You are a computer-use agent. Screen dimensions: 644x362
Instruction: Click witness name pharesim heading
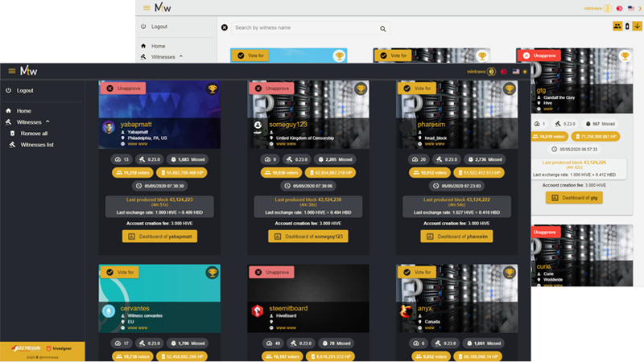pyautogui.click(x=431, y=125)
